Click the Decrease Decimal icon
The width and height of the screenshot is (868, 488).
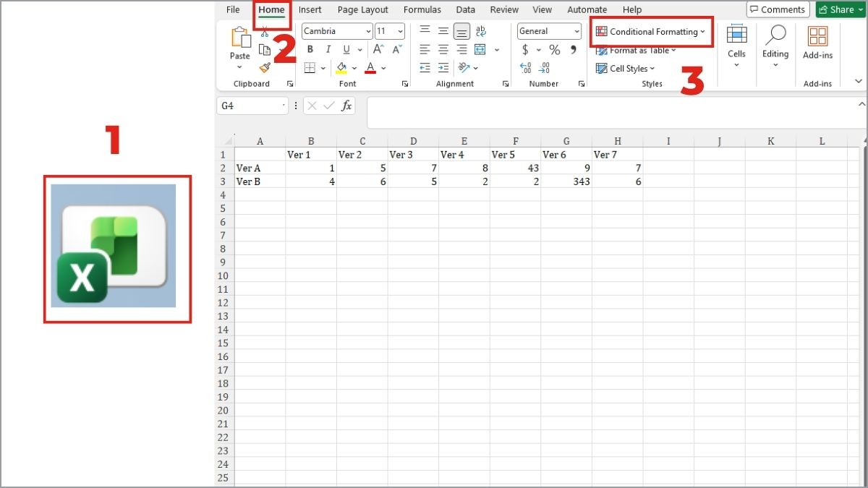[544, 68]
